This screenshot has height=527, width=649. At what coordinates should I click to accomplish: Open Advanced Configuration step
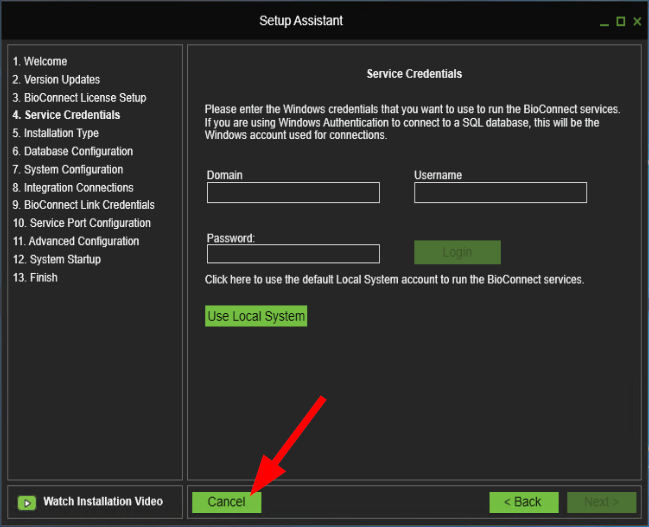(x=76, y=241)
